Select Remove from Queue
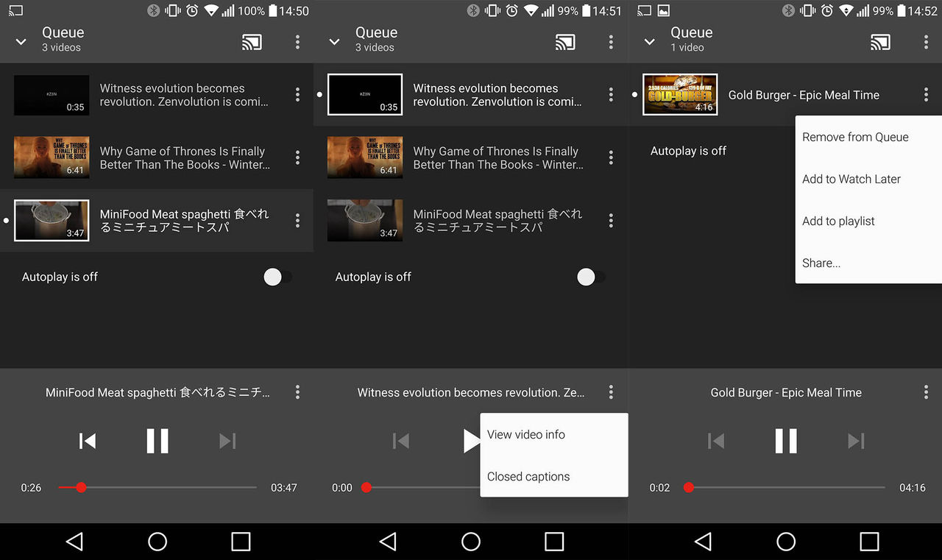 click(x=855, y=137)
